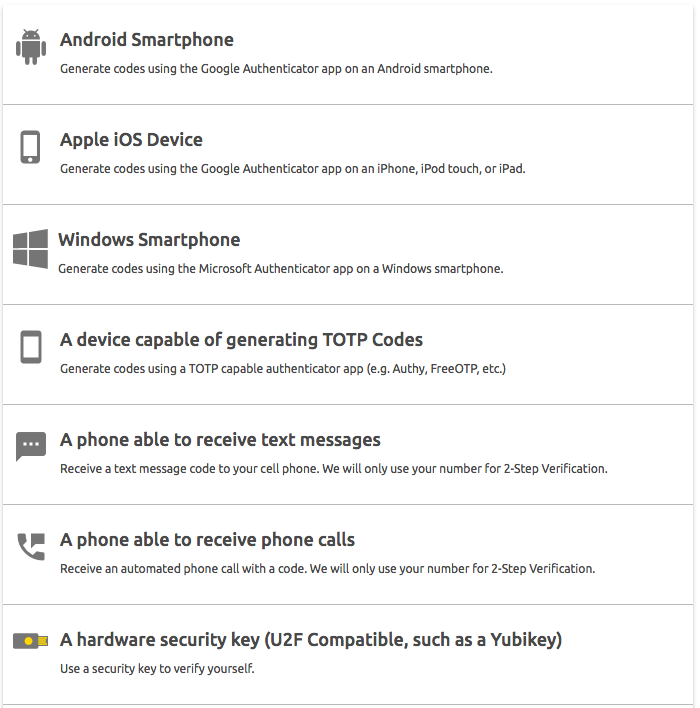The width and height of the screenshot is (700, 708).
Task: Click the automated phone call description text
Action: coord(327,568)
